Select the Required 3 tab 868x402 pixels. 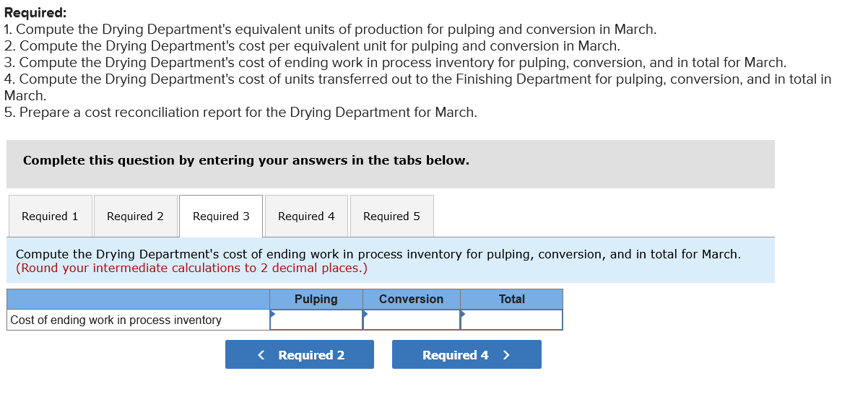tap(221, 217)
